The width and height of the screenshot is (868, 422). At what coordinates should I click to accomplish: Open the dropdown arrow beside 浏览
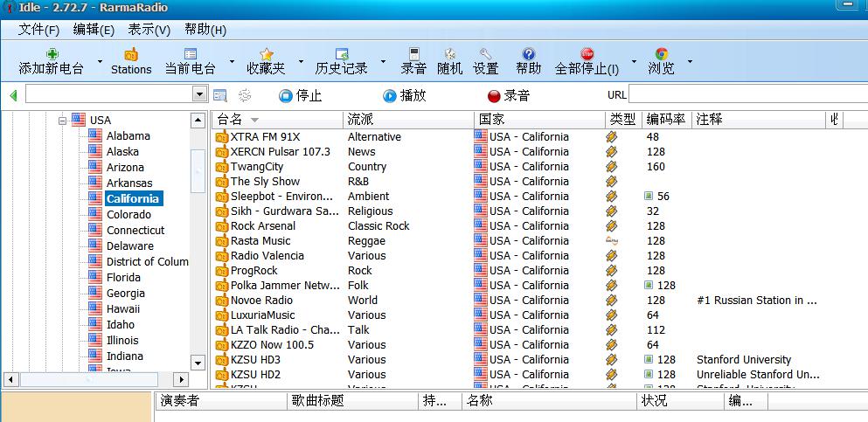click(691, 61)
